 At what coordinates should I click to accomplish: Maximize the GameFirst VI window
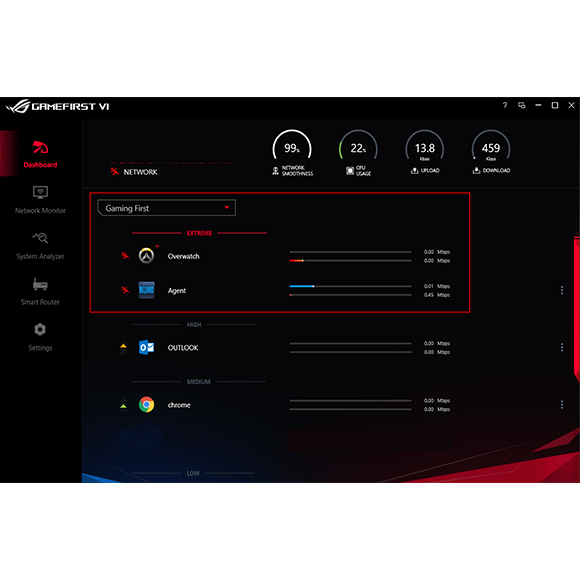(555, 105)
